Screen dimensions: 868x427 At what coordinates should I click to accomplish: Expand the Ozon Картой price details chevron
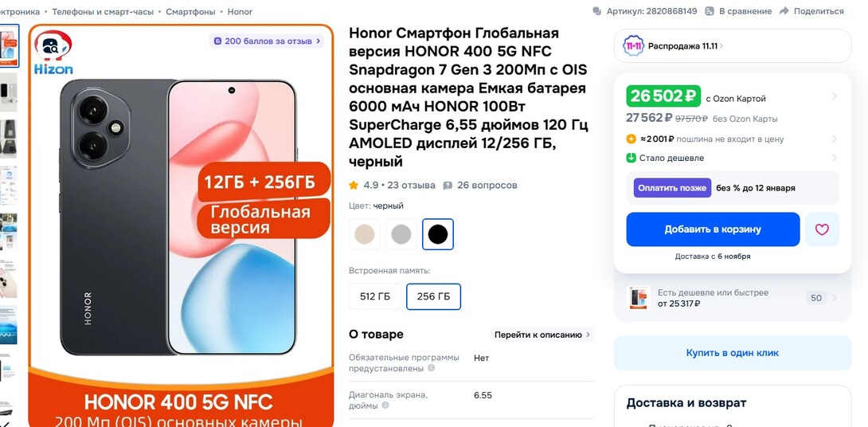(835, 96)
